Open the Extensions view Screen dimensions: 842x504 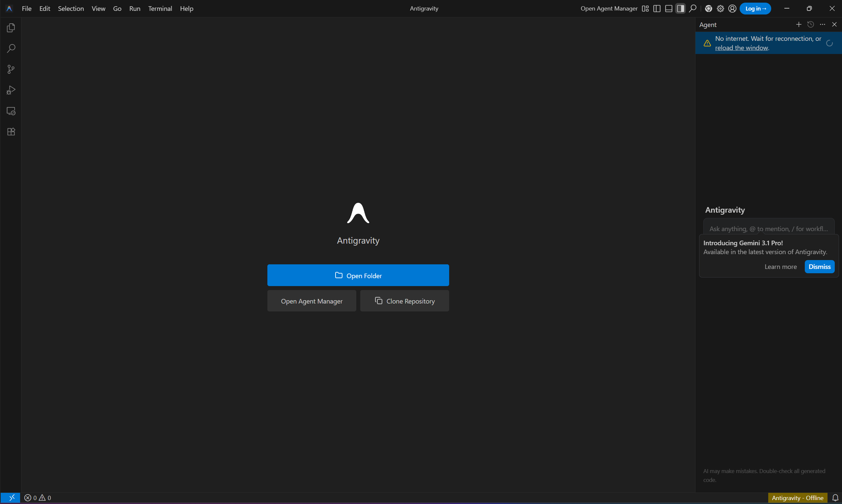11,132
